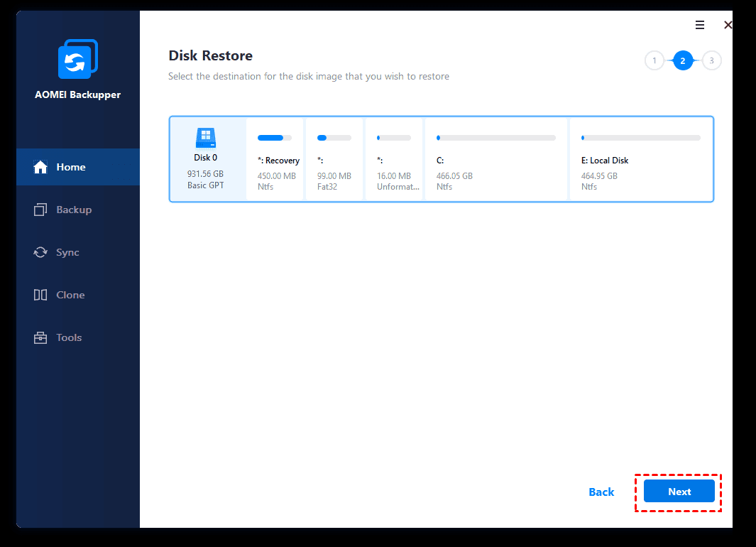Viewport: 756px width, 547px height.
Task: Click the '*: Recovery' partition label
Action: (x=279, y=161)
